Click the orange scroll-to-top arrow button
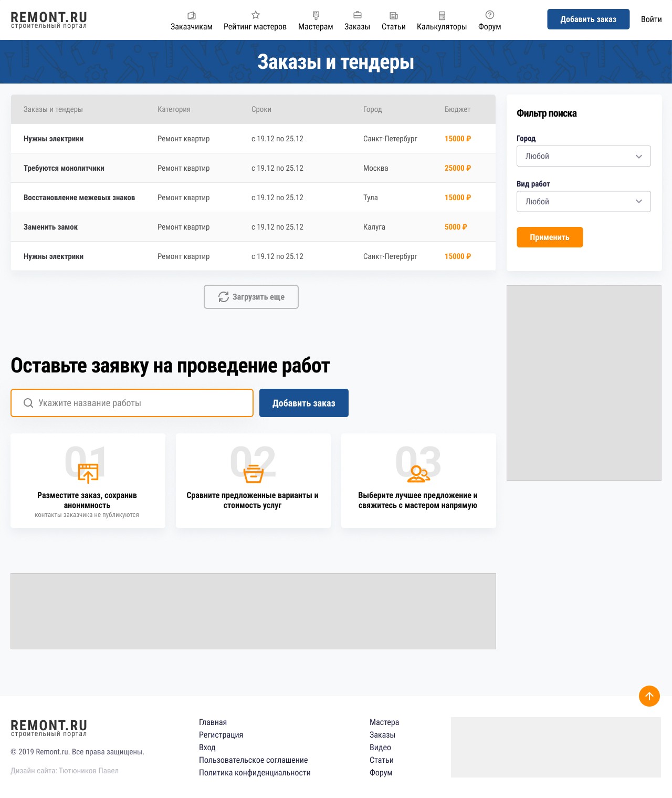Screen dimensions: 672x798 click(x=649, y=696)
